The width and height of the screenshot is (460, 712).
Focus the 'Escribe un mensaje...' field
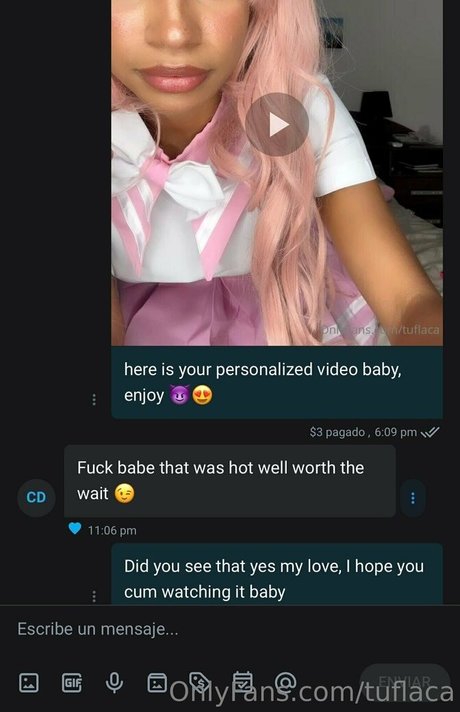[230, 629]
